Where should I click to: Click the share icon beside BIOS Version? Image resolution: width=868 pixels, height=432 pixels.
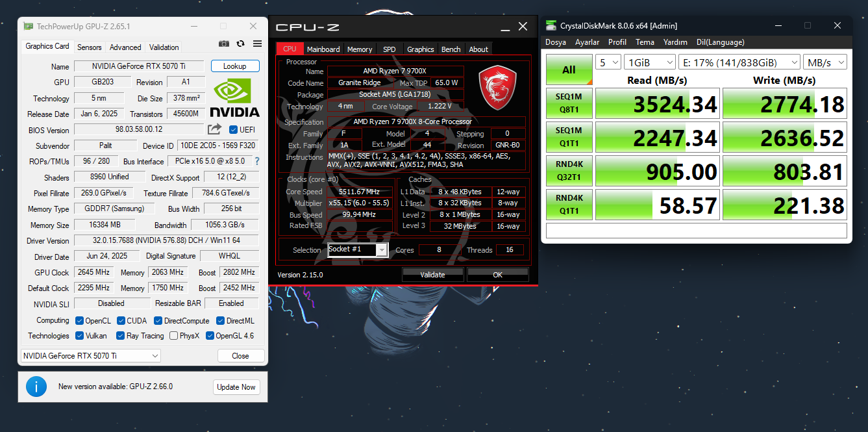pos(214,129)
